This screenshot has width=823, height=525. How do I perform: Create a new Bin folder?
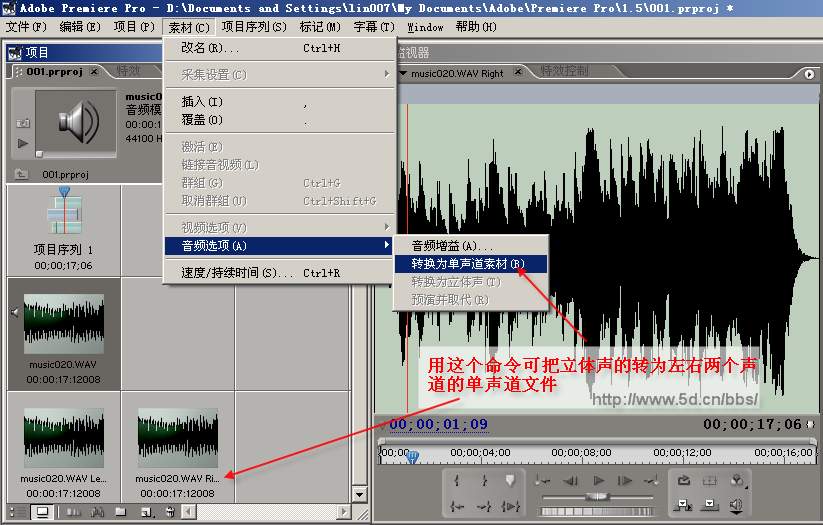click(121, 511)
